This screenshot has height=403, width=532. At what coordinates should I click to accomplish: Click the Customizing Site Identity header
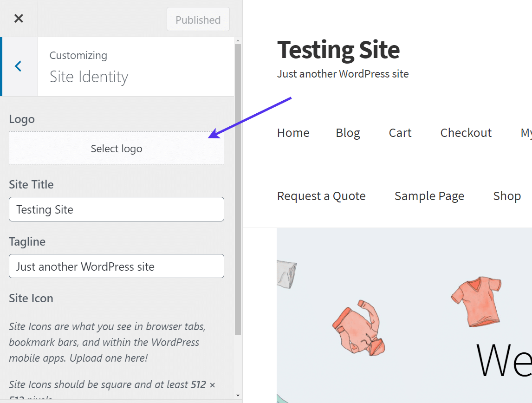(x=89, y=67)
